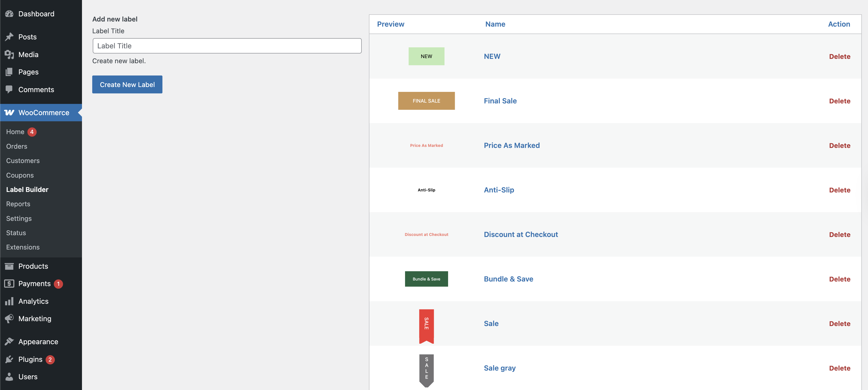Open WooCommerce Home submenu

(15, 132)
